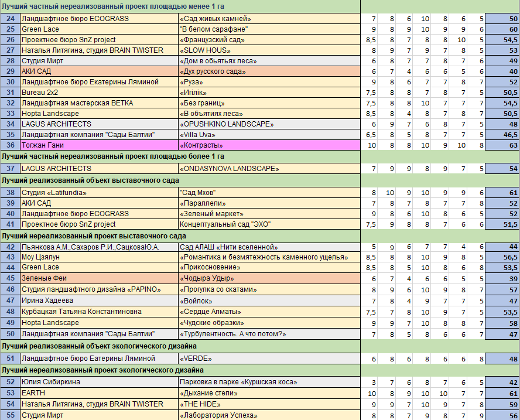Click the «Чудские образки» project cell
Image resolution: width=520 pixels, height=420 pixels.
pyautogui.click(x=268, y=323)
